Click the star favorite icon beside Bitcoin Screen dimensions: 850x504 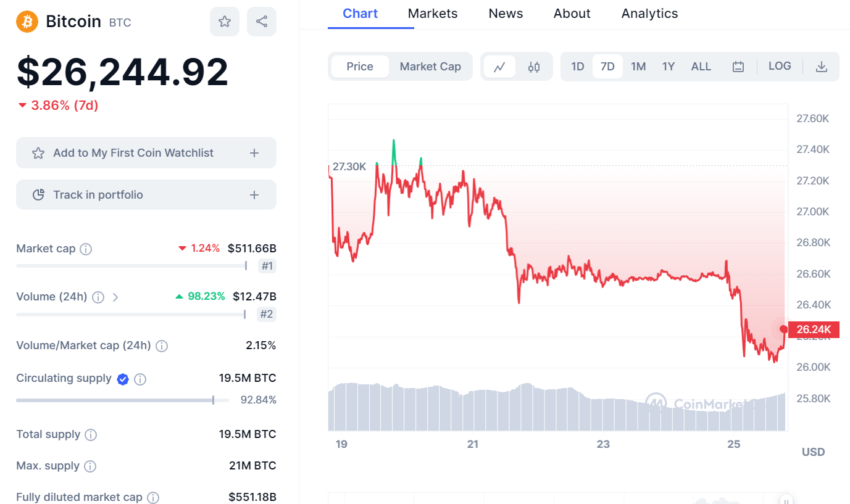click(225, 22)
